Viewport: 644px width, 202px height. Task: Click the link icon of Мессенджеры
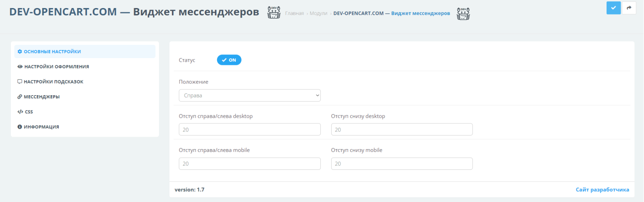point(20,97)
